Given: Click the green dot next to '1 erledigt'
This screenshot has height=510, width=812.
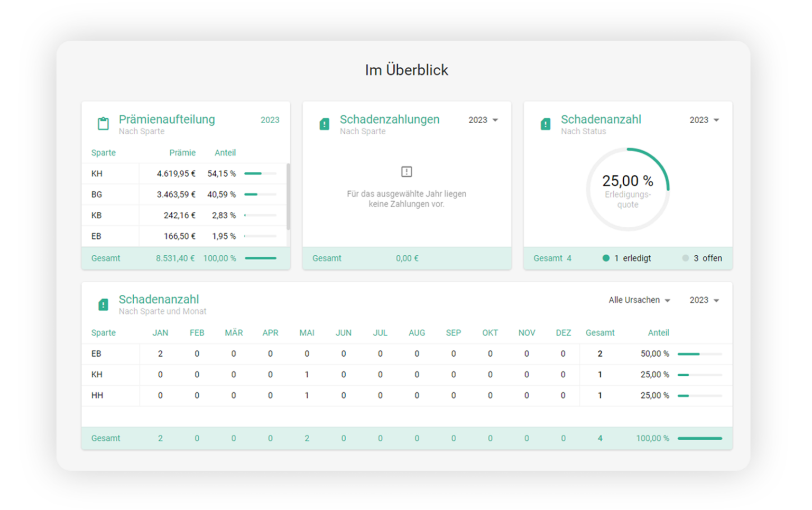Looking at the screenshot, I should point(606,258).
